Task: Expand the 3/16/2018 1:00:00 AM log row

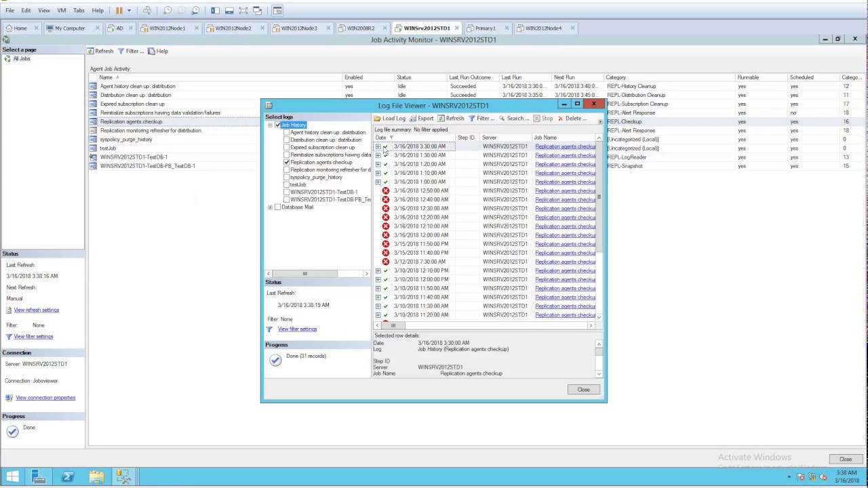Action: (378, 182)
